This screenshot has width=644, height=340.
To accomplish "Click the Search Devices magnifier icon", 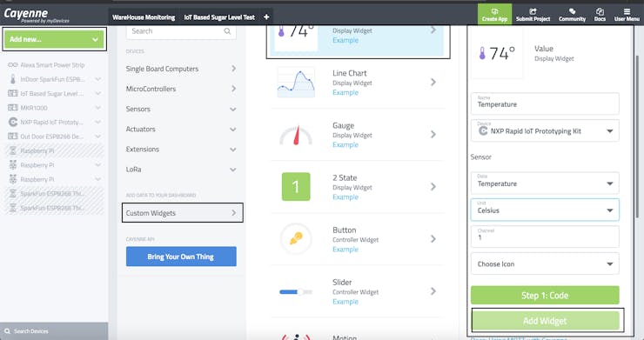I will 7,331.
